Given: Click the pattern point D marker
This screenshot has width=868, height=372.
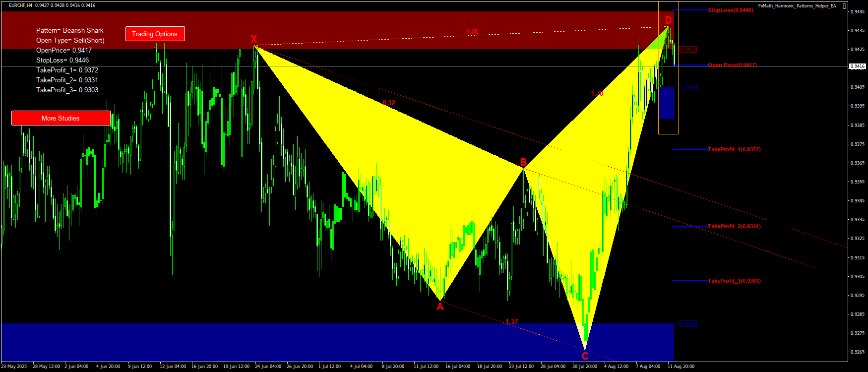Looking at the screenshot, I should (x=668, y=20).
